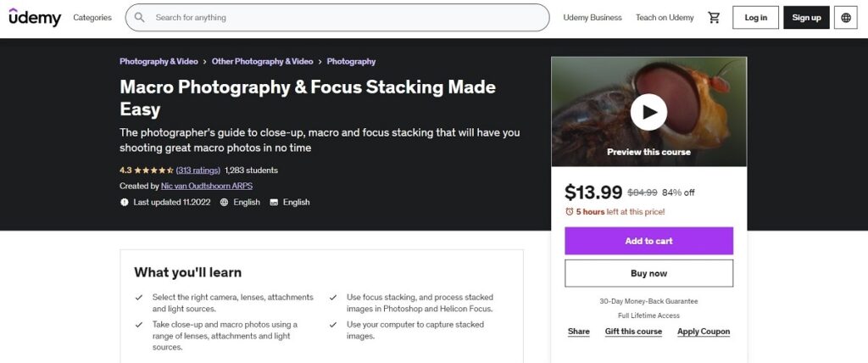Open Teach on Udemy menu item
The height and width of the screenshot is (363, 868).
click(x=665, y=18)
